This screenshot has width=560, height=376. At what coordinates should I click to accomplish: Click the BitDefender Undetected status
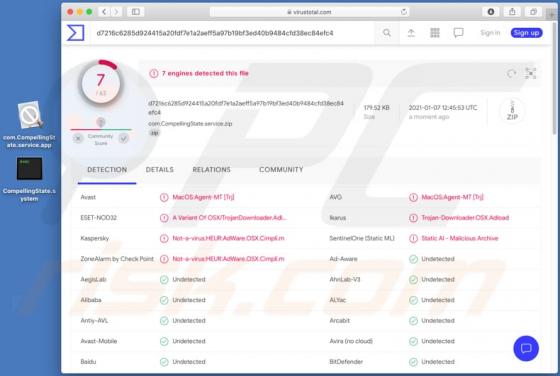coord(438,362)
